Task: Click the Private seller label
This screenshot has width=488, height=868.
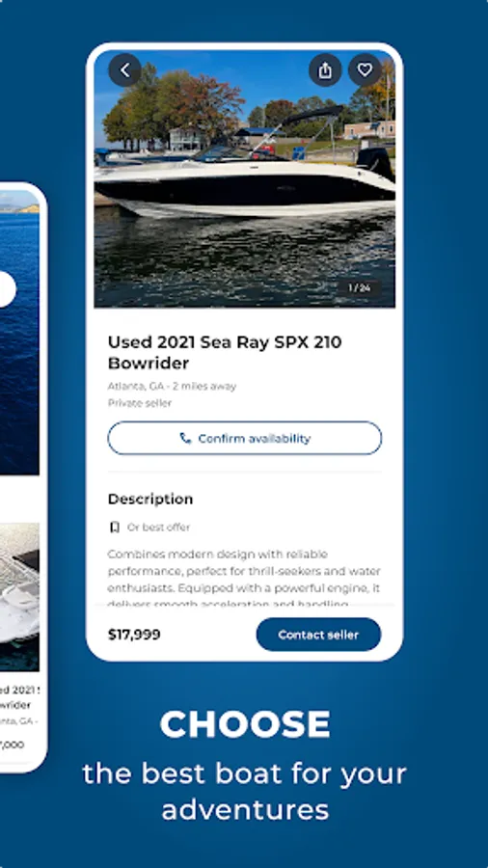Action: pos(140,403)
